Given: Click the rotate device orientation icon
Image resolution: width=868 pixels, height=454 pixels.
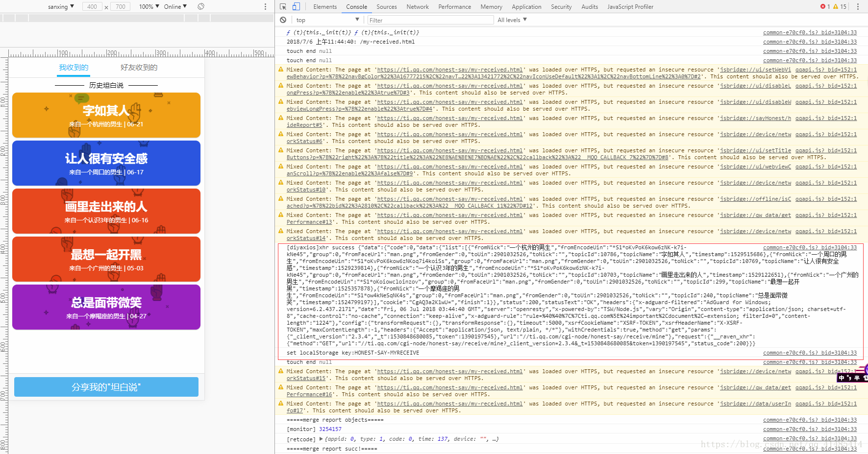Looking at the screenshot, I should [201, 6].
